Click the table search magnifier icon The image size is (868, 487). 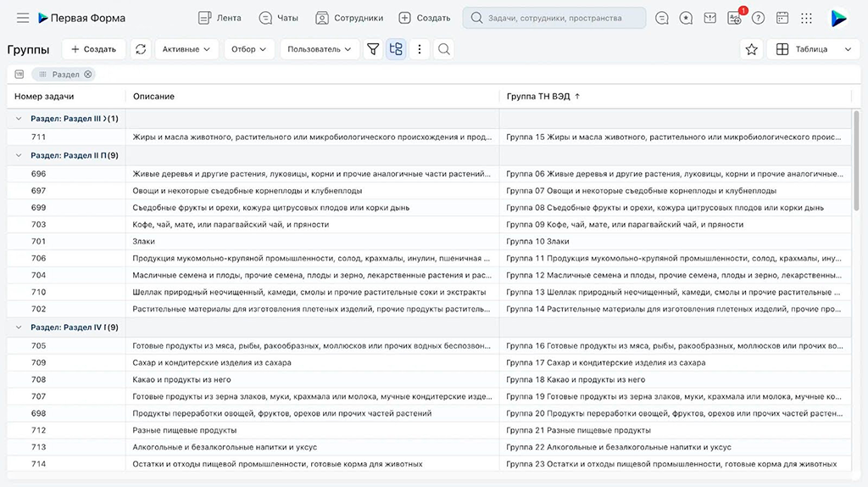pyautogui.click(x=444, y=49)
